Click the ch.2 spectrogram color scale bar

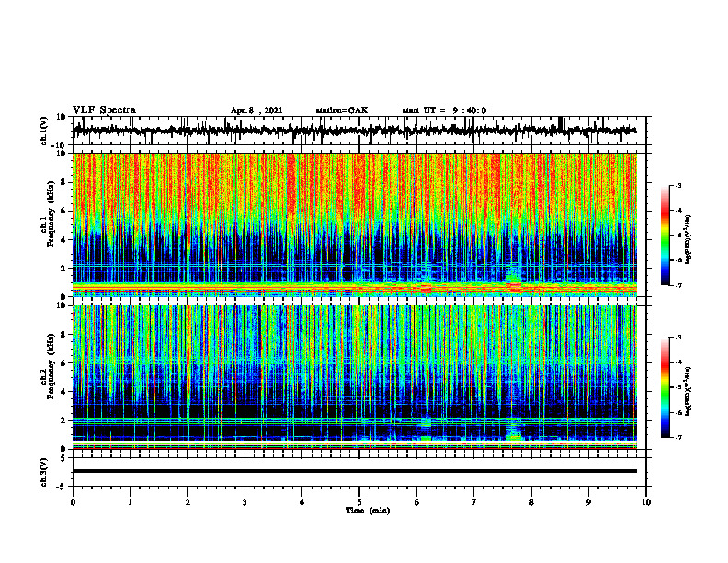[665, 387]
